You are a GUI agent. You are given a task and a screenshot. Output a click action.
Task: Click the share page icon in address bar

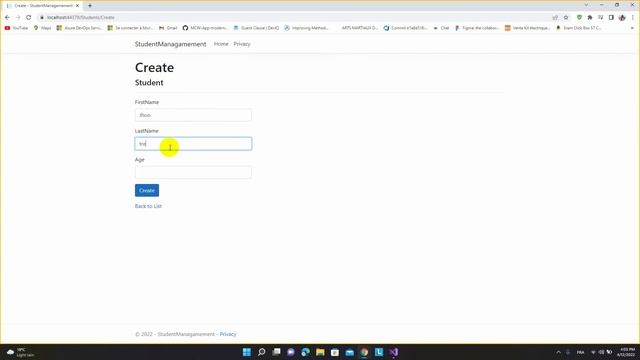coord(555,18)
